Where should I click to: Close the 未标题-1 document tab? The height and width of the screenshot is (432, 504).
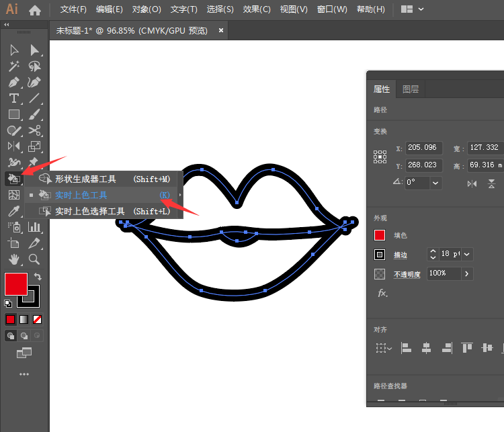[x=221, y=30]
